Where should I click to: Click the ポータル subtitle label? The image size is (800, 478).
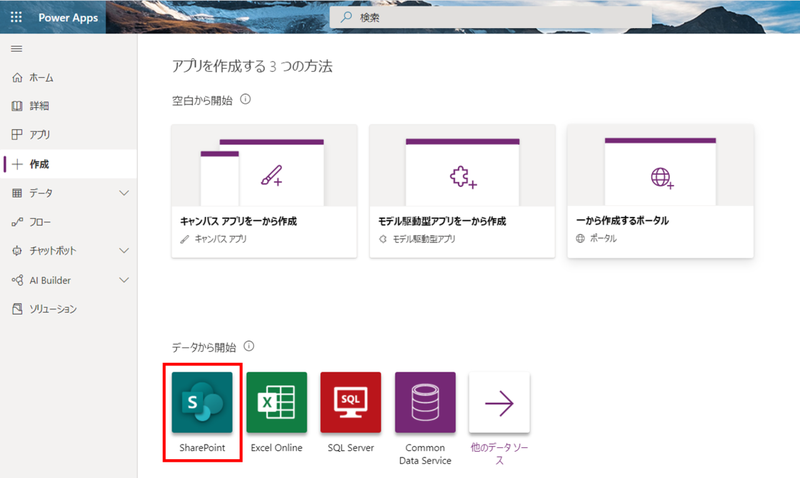coord(603,238)
